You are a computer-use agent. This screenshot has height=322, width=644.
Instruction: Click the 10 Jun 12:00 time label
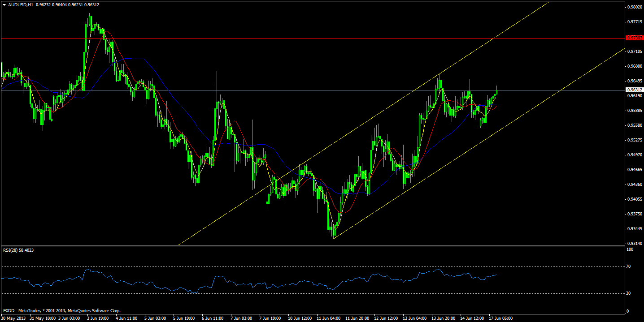tap(301, 318)
